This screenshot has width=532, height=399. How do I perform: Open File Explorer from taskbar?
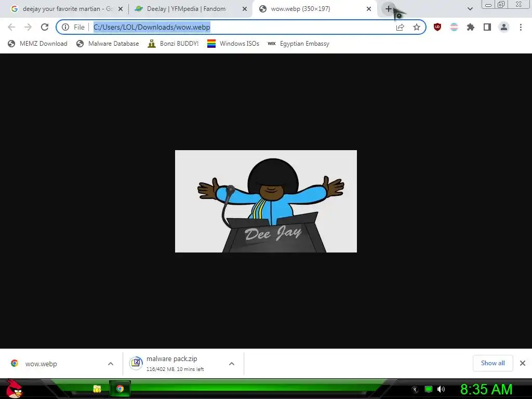97,389
